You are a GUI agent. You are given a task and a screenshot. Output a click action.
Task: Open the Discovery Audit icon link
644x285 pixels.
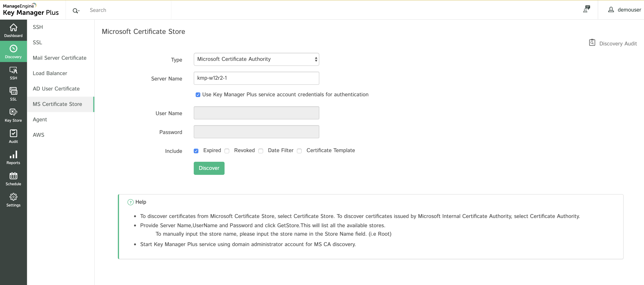pyautogui.click(x=592, y=43)
